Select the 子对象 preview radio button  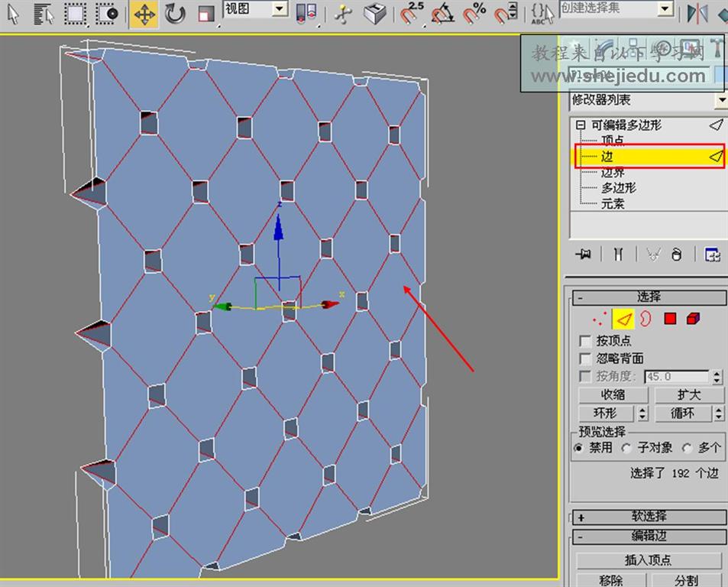(x=626, y=449)
